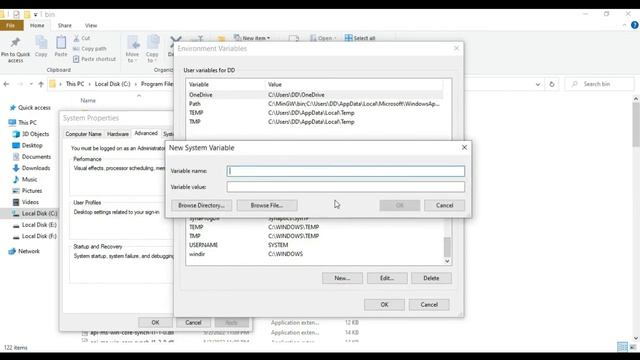Viewport: 640px width, 360px height.
Task: Focus the Variable value input field
Action: 346,187
